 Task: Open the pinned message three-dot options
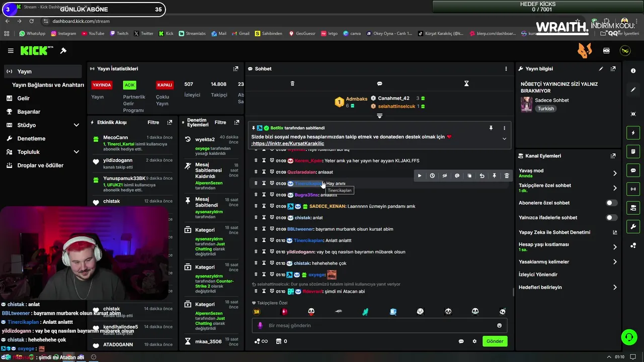[504, 128]
